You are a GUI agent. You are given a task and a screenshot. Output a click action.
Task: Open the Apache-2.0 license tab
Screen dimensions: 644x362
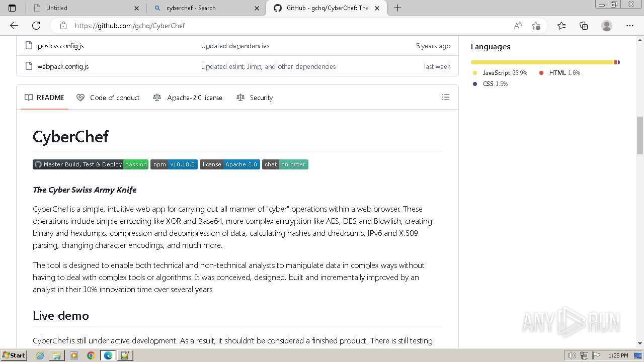click(188, 98)
